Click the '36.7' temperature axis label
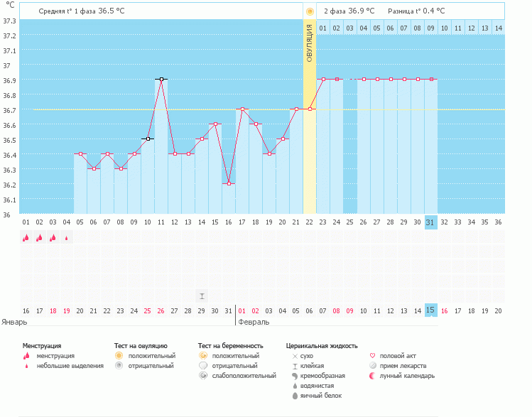Screen dimensions: 532x417 point(9,110)
